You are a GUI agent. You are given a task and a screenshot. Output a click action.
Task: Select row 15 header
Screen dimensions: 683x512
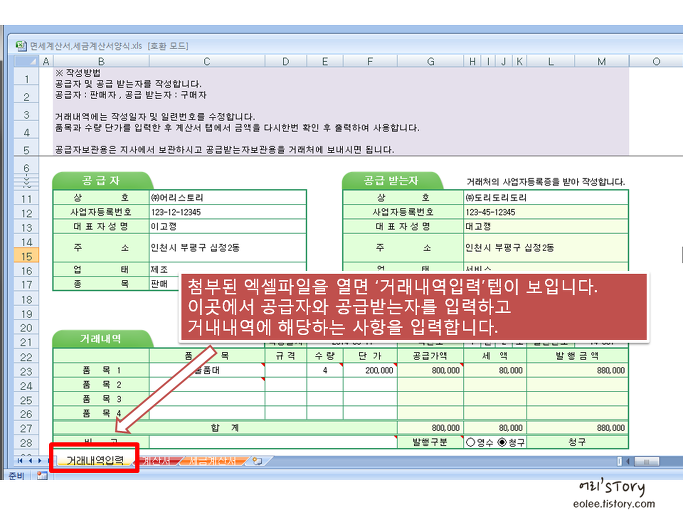pos(27,256)
